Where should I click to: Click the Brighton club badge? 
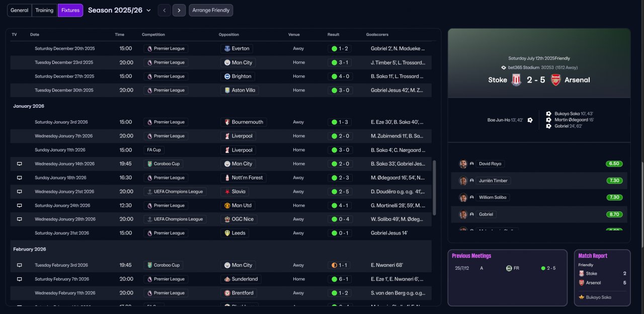[227, 76]
